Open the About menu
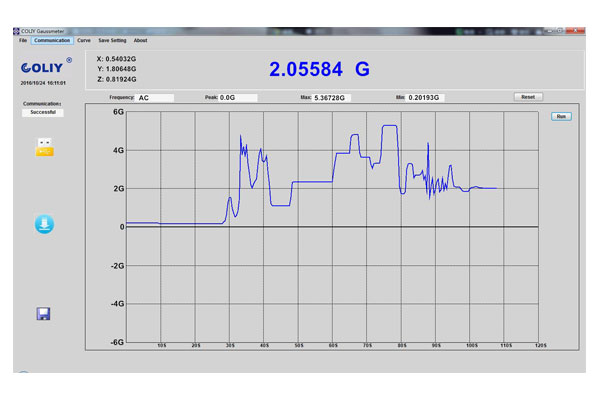Image resolution: width=600 pixels, height=400 pixels. pyautogui.click(x=140, y=41)
